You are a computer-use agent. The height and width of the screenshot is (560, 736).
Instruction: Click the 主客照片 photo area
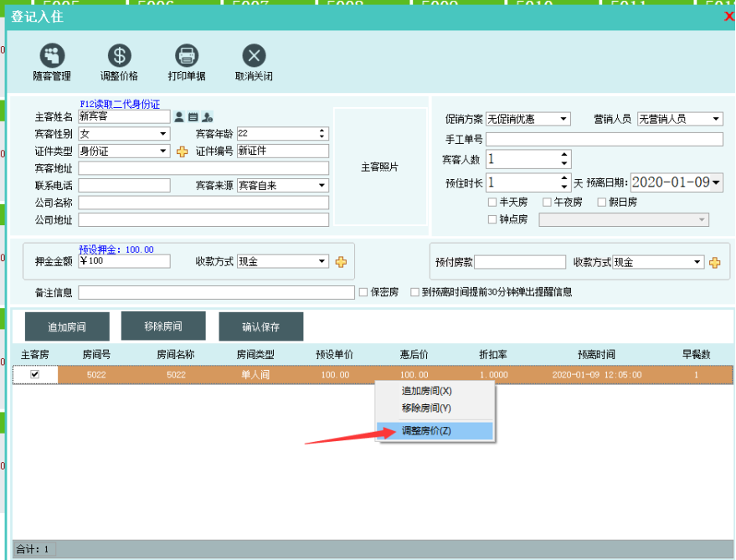click(x=380, y=167)
